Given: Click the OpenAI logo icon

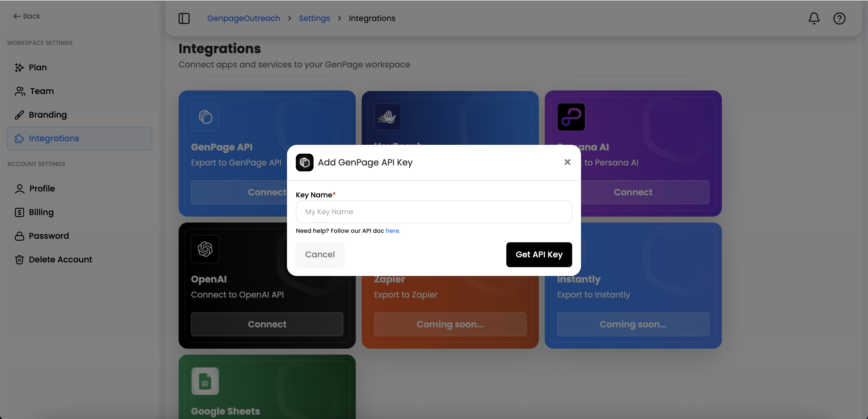Looking at the screenshot, I should 205,249.
